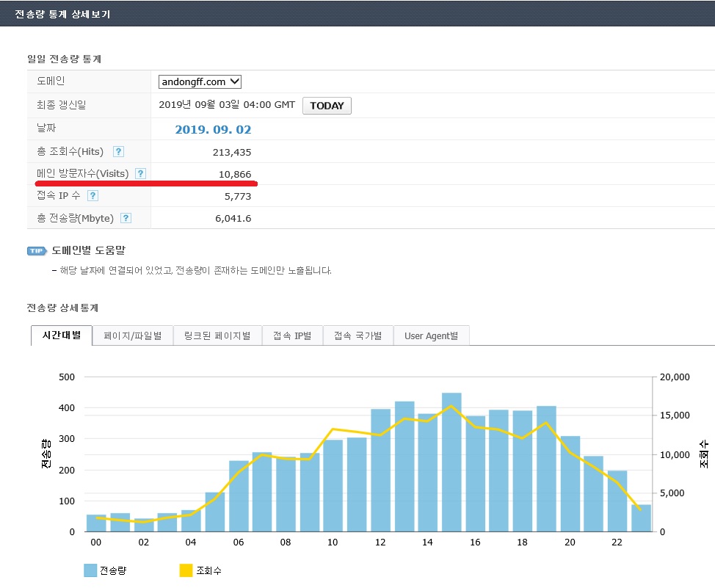
Task: Switch to the User Agent별 tab
Action: coord(431,335)
